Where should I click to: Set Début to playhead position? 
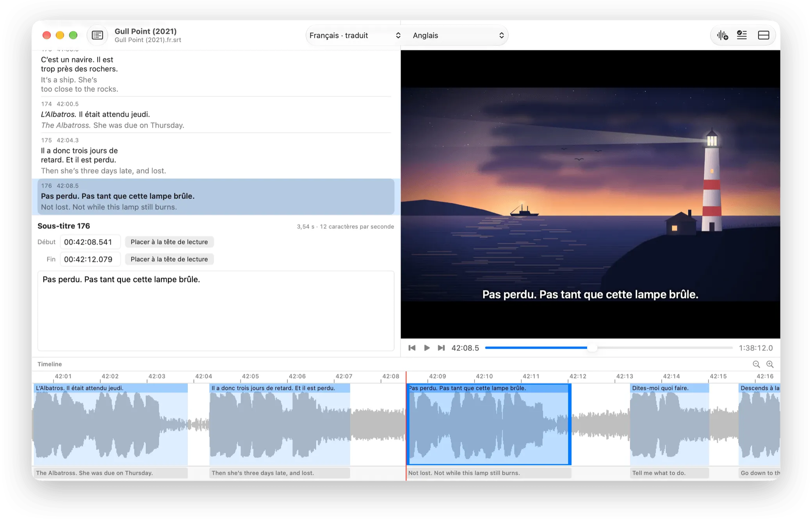coord(169,242)
